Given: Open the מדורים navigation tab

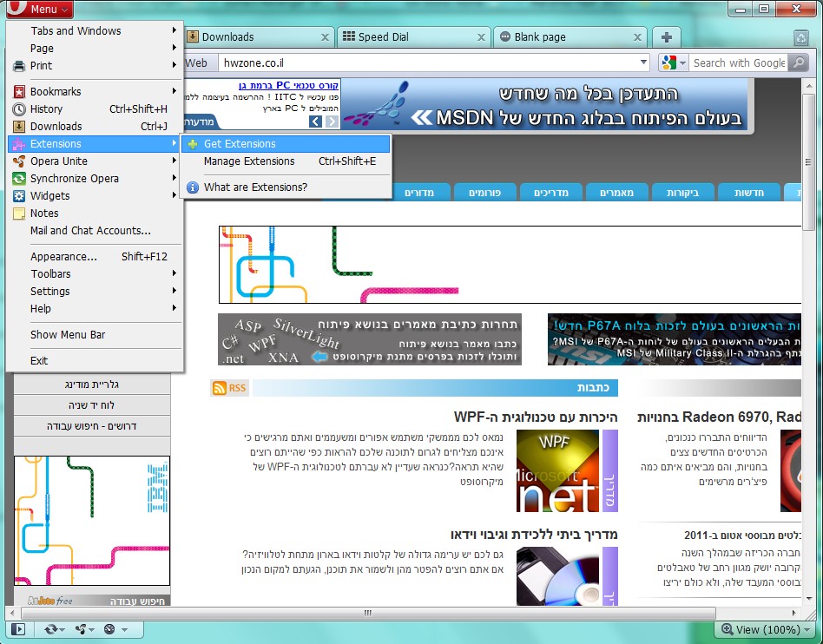Looking at the screenshot, I should click(419, 193).
